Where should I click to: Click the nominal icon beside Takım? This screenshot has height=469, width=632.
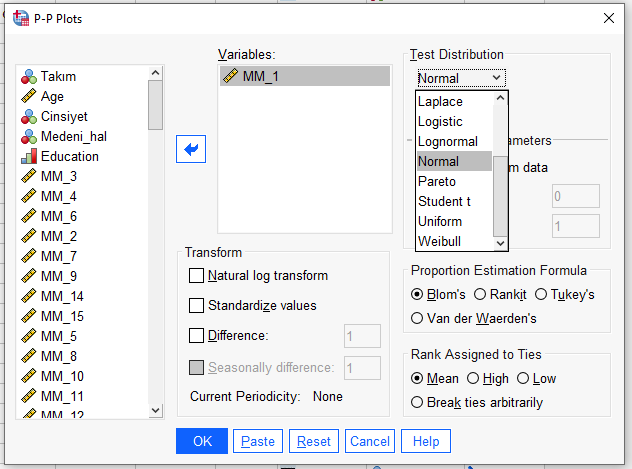tap(29, 77)
